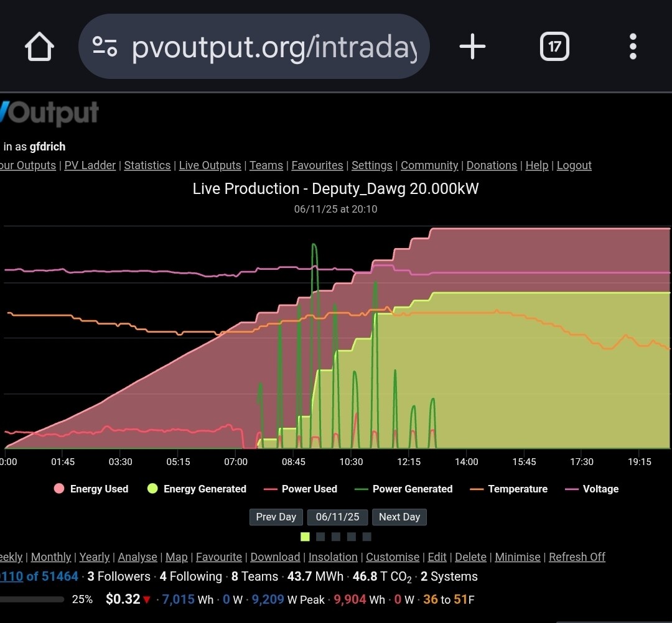The image size is (672, 623).
Task: Tap the browser home icon
Action: 39,47
